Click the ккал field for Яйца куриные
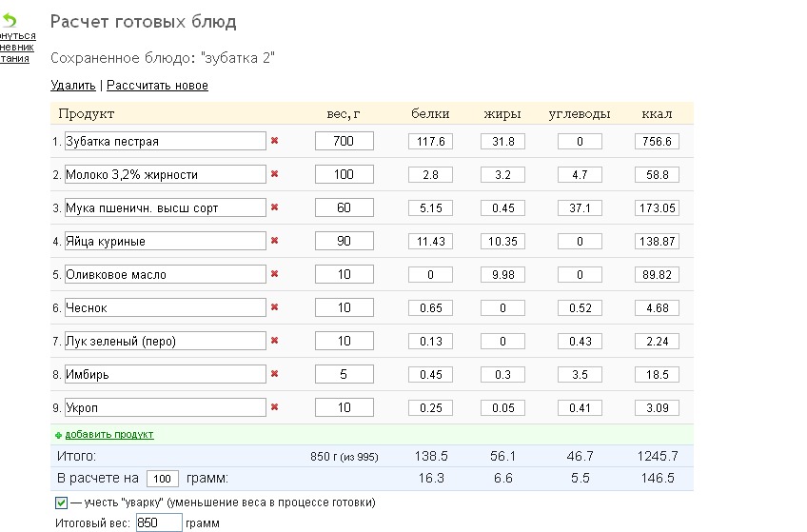 click(657, 242)
